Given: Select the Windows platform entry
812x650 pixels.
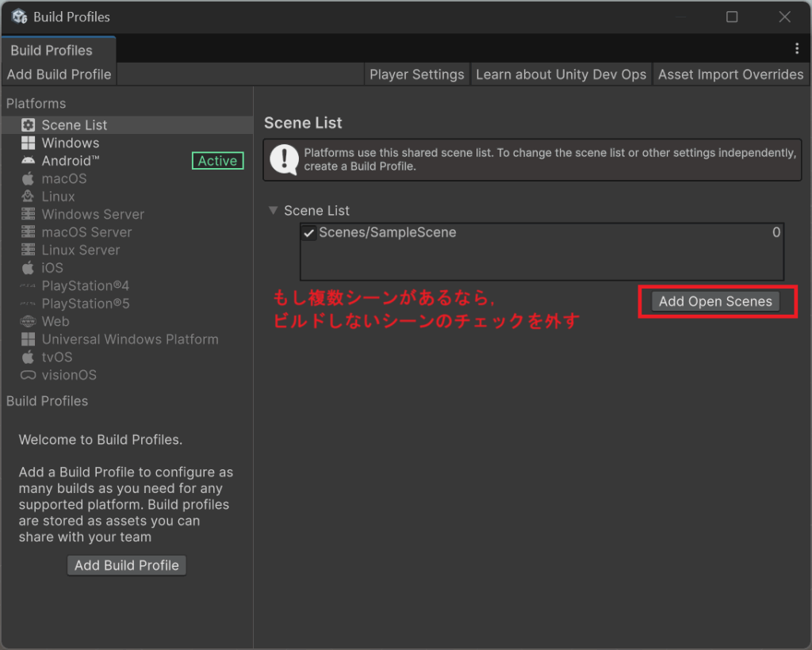Looking at the screenshot, I should click(x=128, y=143).
